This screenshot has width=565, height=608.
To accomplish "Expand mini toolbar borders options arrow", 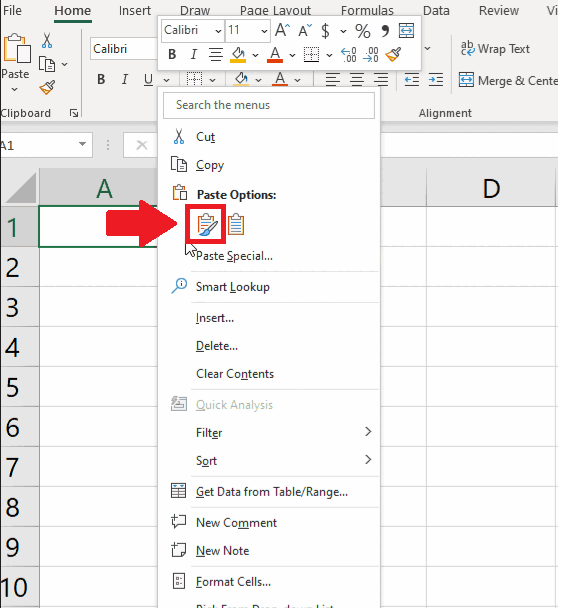I will [329, 55].
